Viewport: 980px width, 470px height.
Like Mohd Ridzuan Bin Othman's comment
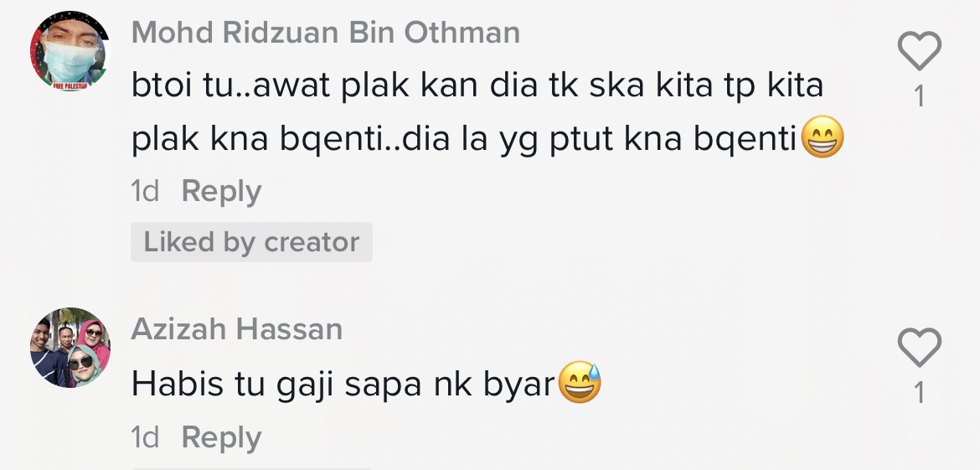tap(919, 52)
